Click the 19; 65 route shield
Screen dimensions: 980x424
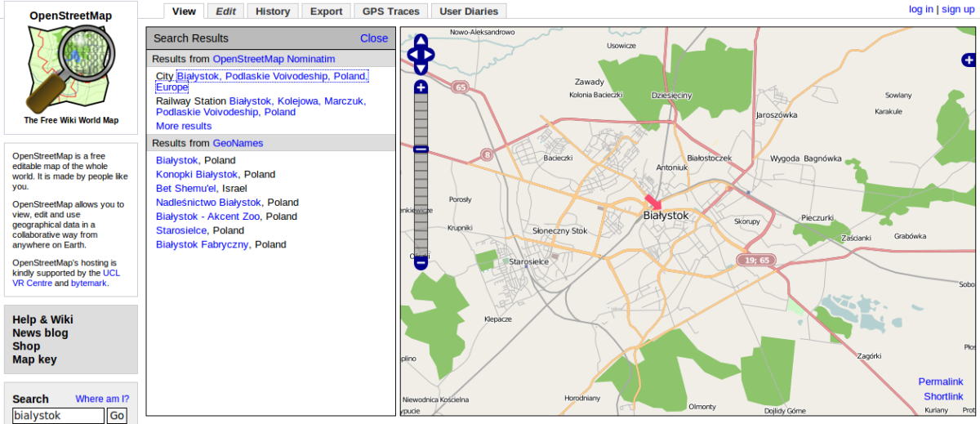coord(757,260)
